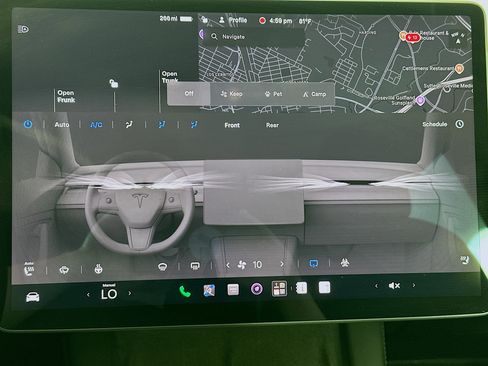
Task: Toggle windshield airflow vent icon
Action: point(129,125)
